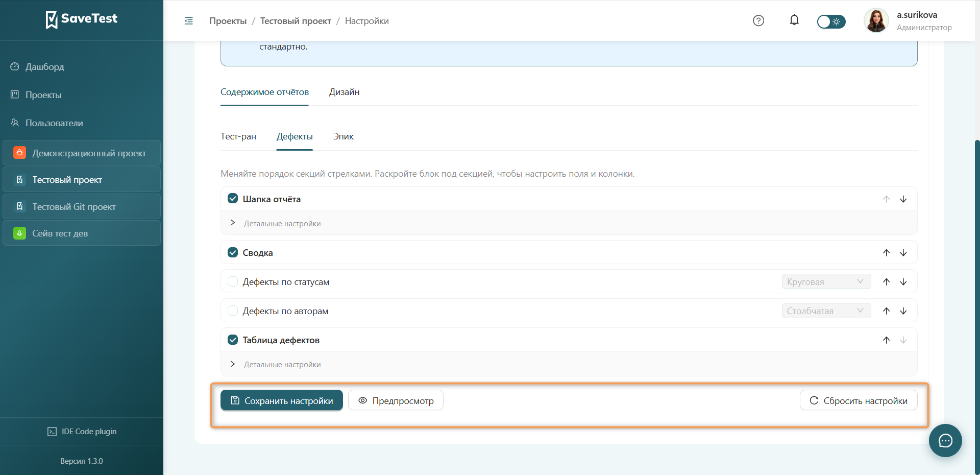
Task: Uncheck the Шапка отчёта checkbox
Action: pos(233,199)
